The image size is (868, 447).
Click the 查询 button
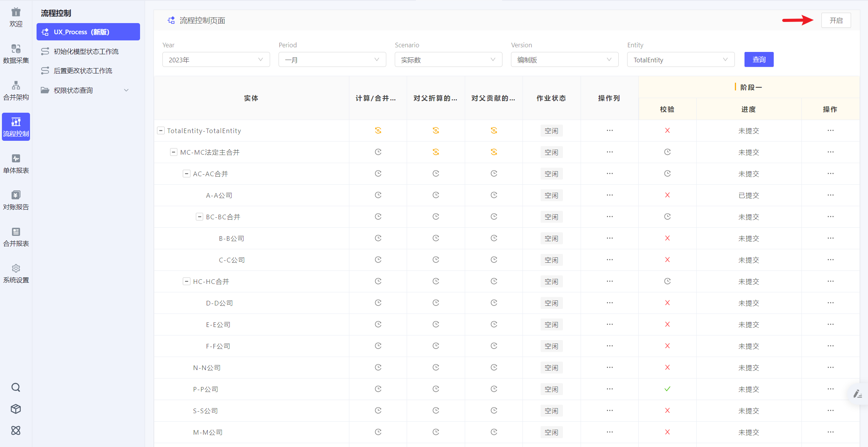(x=759, y=60)
